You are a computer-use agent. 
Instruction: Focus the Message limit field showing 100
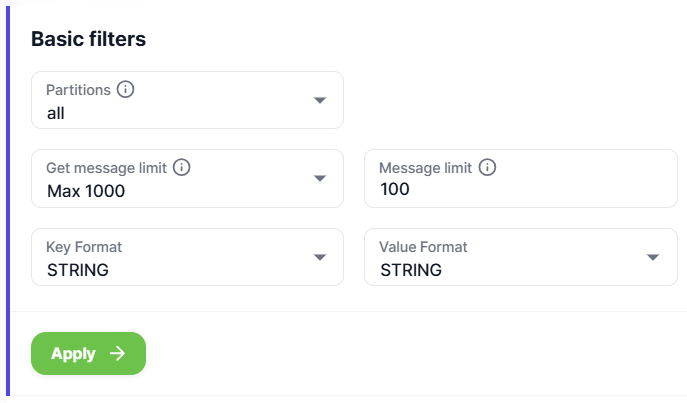pos(521,179)
